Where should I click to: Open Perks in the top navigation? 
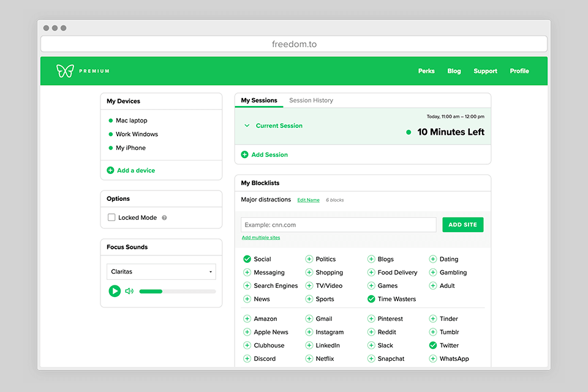tap(426, 71)
